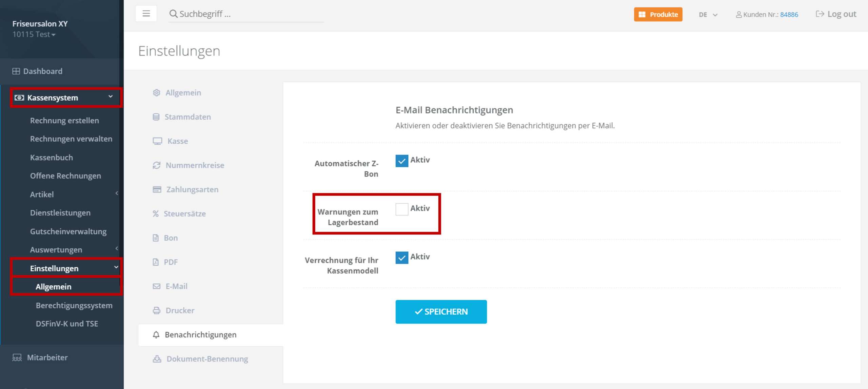The width and height of the screenshot is (868, 389).
Task: Uncheck Automatischer Z-Bon Aktiv checkbox
Action: pos(402,161)
